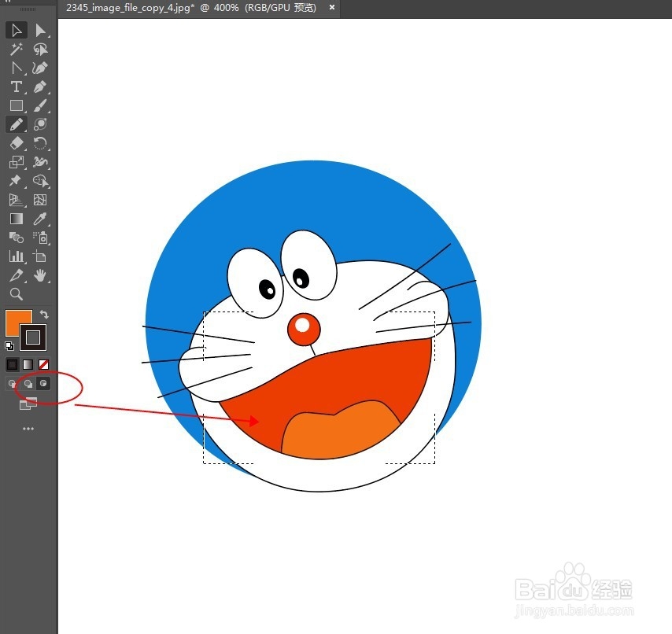Apply Gradient mode button
672x634 pixels.
click(28, 364)
